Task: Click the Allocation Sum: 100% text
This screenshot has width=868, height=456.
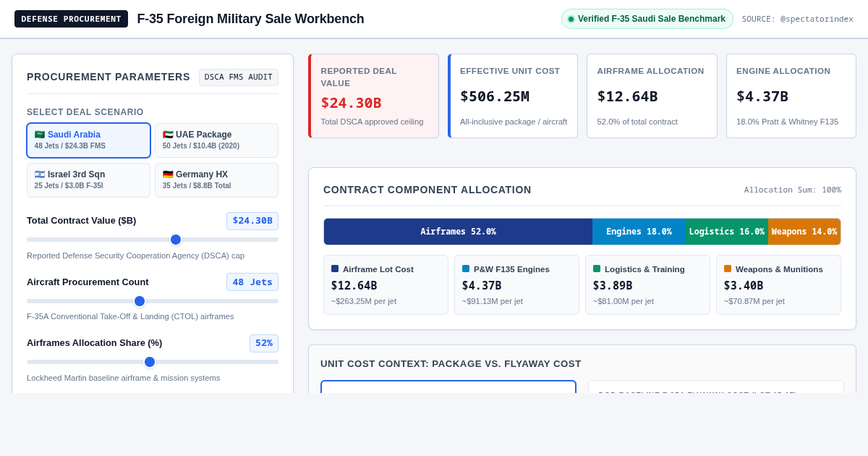Action: click(793, 190)
